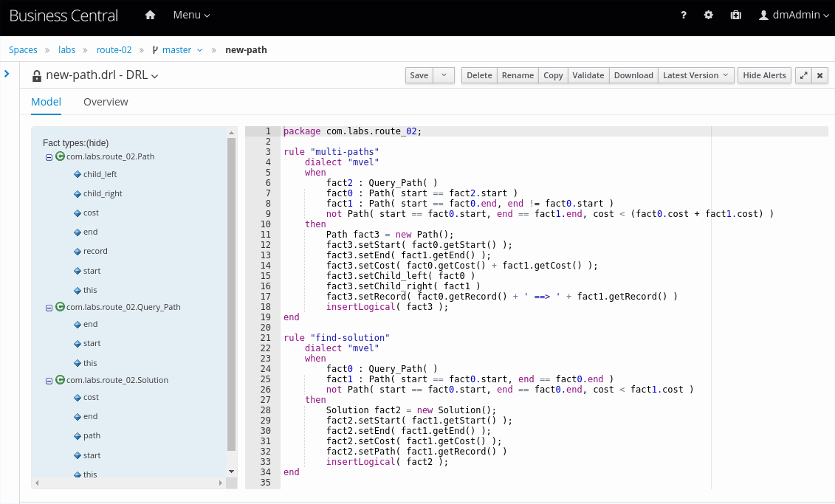Select the child_left field in Path
This screenshot has width=835, height=504.
(x=100, y=175)
